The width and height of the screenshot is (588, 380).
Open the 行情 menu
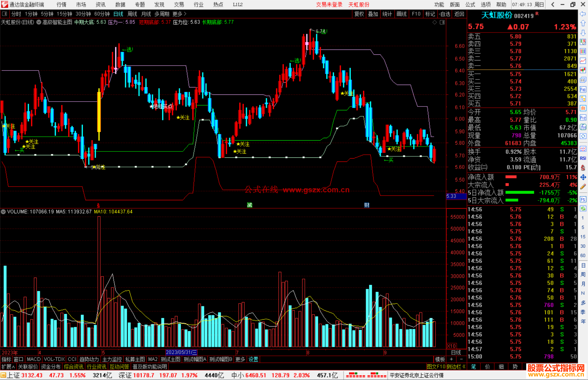click(61, 4)
